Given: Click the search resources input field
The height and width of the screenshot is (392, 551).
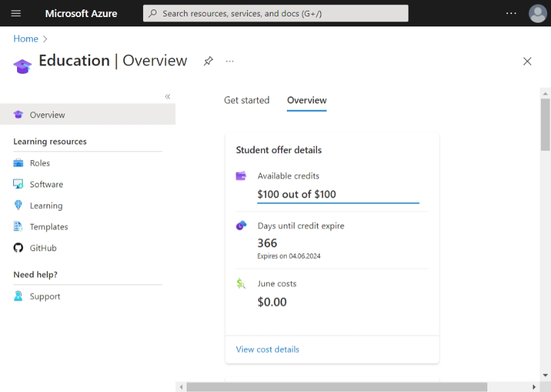Looking at the screenshot, I should pyautogui.click(x=275, y=13).
